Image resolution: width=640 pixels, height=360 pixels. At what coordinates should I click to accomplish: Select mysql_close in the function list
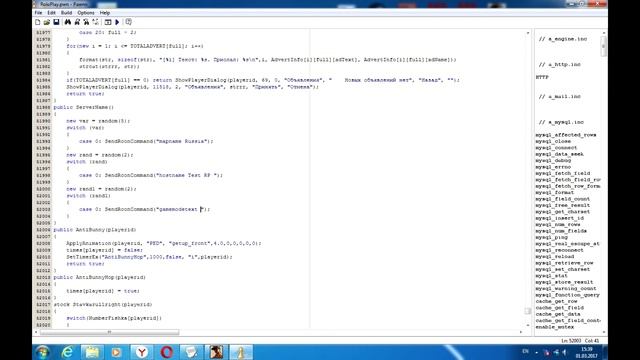553,141
